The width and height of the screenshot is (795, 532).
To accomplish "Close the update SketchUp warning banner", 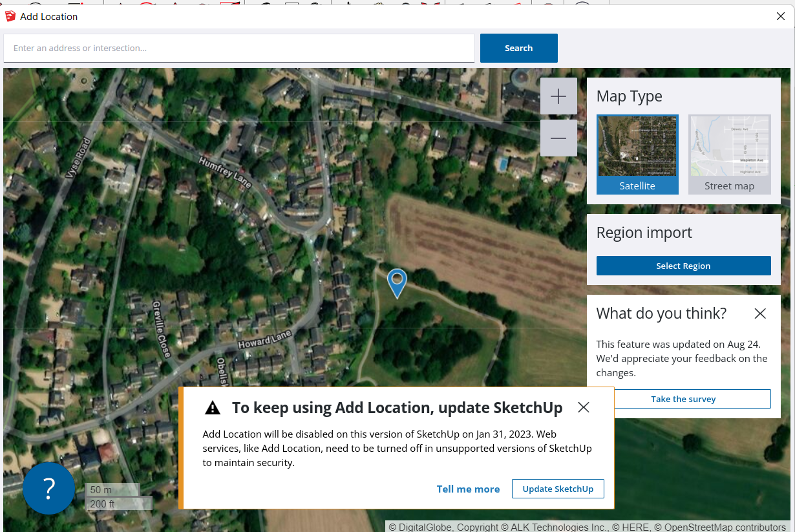I will 584,407.
